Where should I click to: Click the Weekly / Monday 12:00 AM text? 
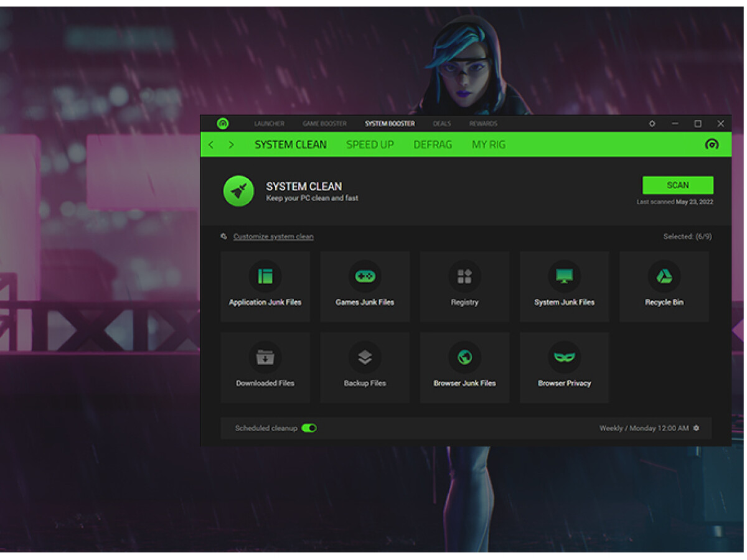pyautogui.click(x=644, y=428)
